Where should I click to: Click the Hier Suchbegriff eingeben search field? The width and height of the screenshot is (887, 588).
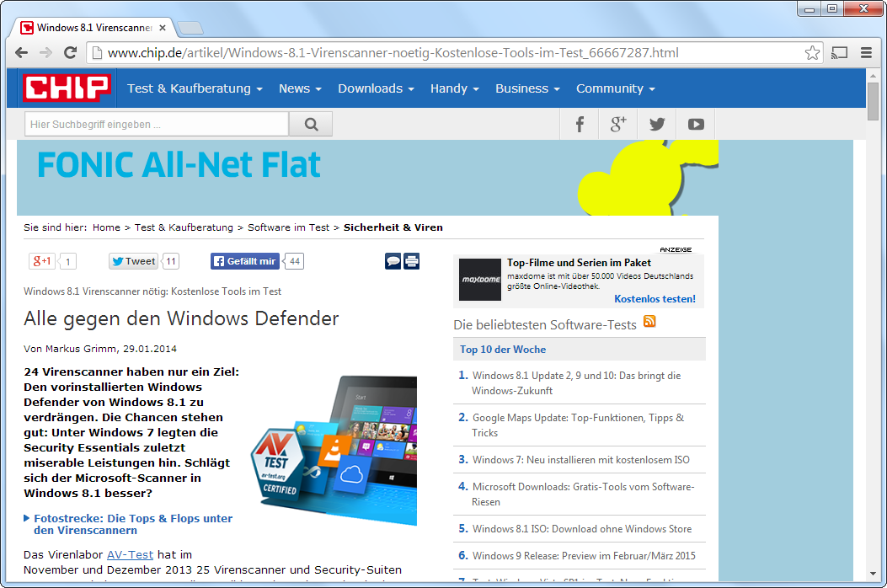pyautogui.click(x=157, y=125)
